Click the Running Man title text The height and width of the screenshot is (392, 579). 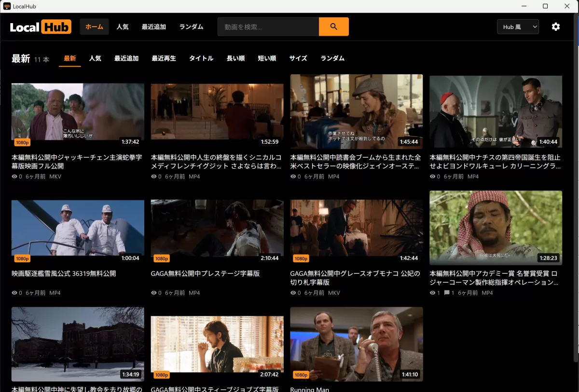tap(310, 389)
